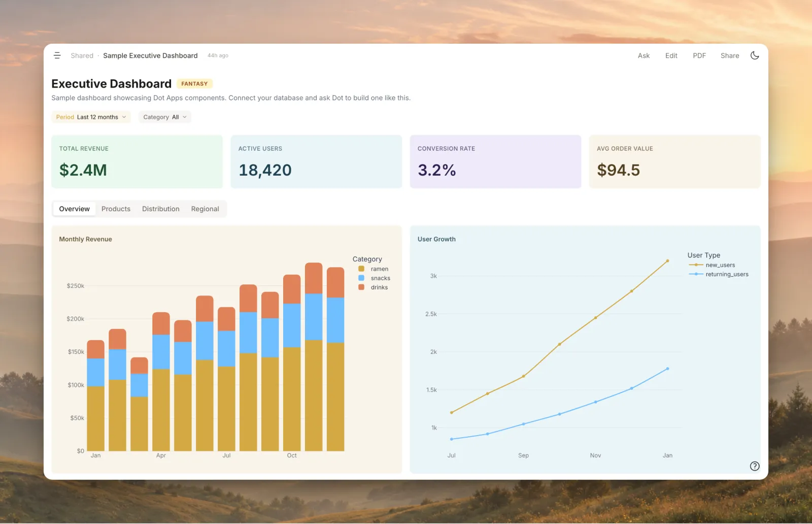Click the Active Users 18,420 card

click(x=316, y=161)
